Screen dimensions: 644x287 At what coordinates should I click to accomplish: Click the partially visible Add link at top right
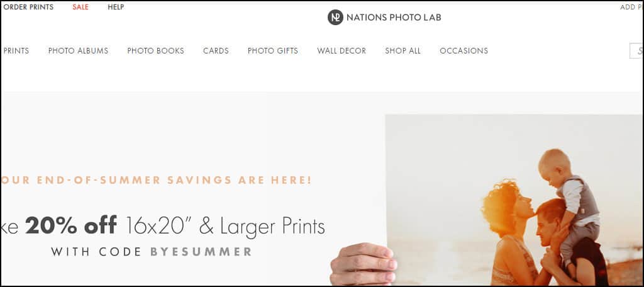tap(631, 8)
